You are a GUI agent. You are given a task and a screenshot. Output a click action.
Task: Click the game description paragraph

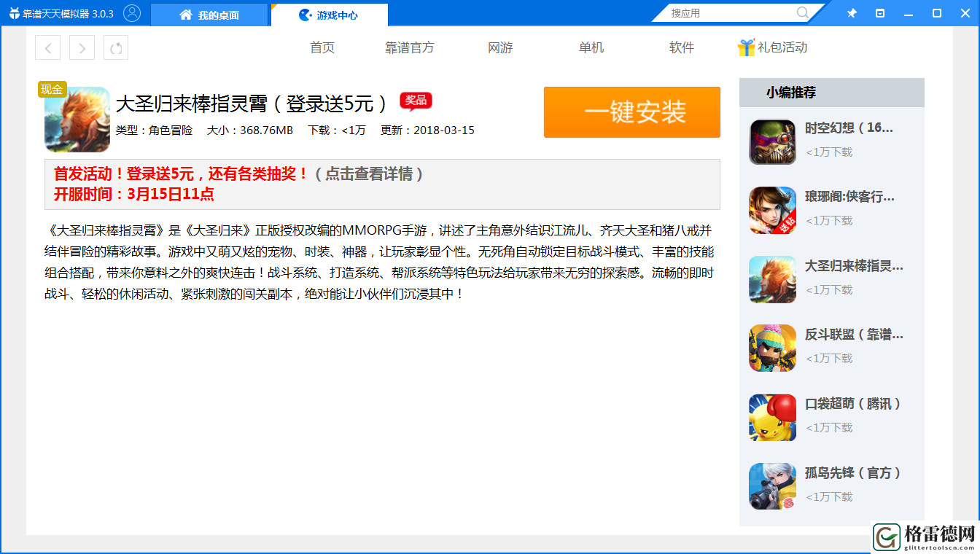[379, 262]
